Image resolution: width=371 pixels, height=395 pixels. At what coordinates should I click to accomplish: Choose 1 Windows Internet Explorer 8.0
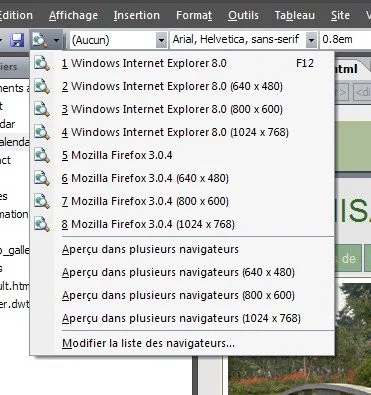pos(182,63)
